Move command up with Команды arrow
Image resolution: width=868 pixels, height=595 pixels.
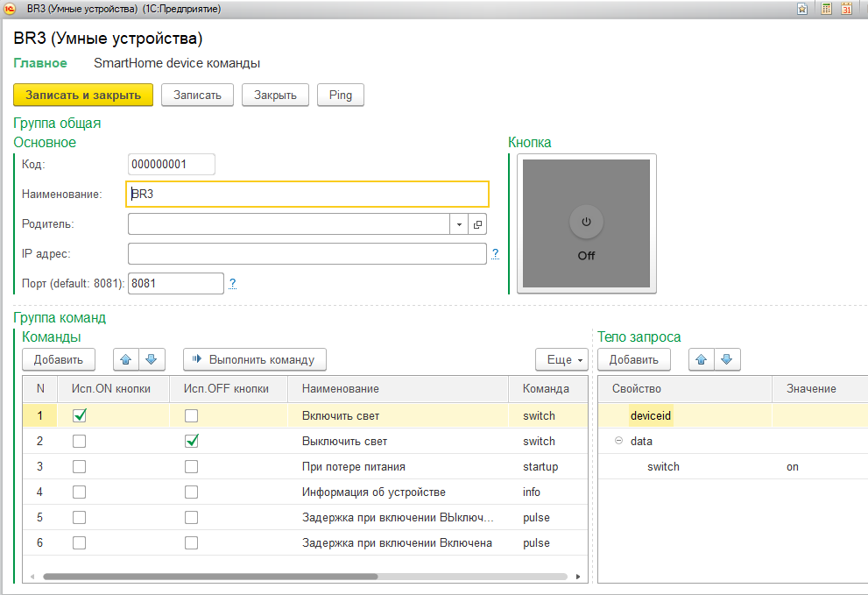pos(127,359)
